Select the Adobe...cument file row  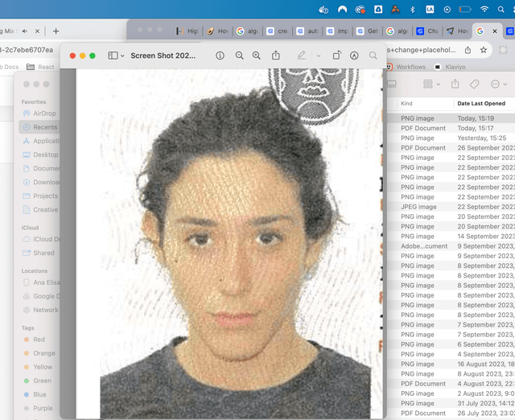pos(451,246)
